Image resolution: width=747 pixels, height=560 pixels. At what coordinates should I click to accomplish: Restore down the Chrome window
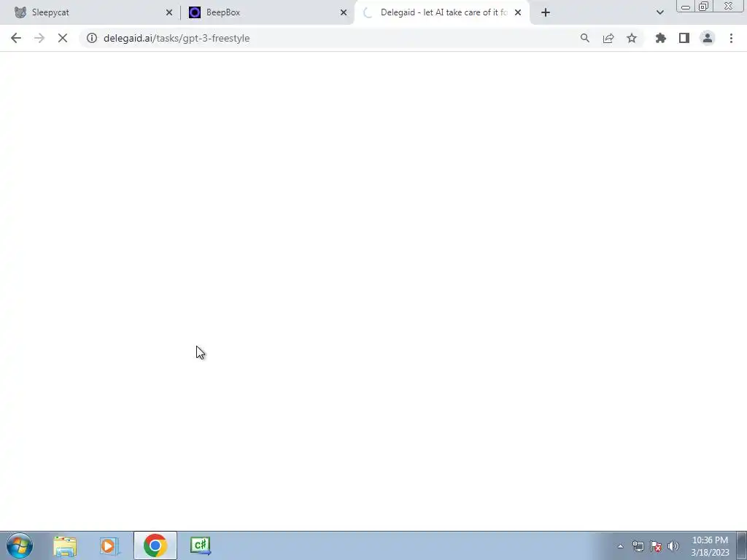pos(703,6)
